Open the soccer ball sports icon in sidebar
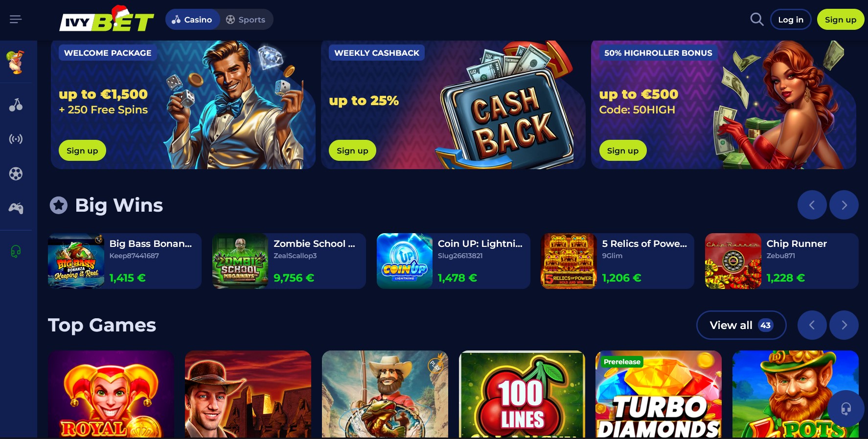Screen dimensions: 868x439 (x=16, y=174)
